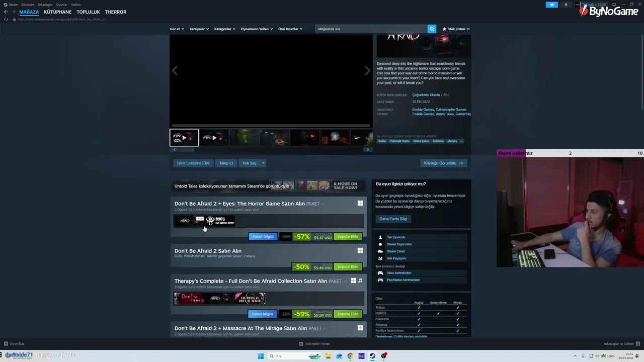Open Windows Start menu
Viewport: 644px width, 362px height.
[261, 356]
